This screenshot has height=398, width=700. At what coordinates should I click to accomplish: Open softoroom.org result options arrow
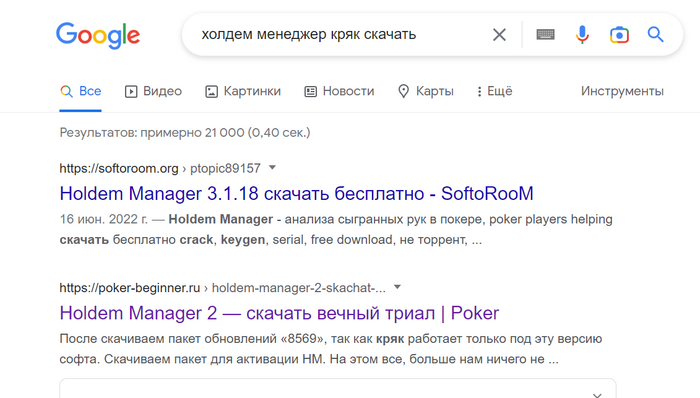point(272,168)
